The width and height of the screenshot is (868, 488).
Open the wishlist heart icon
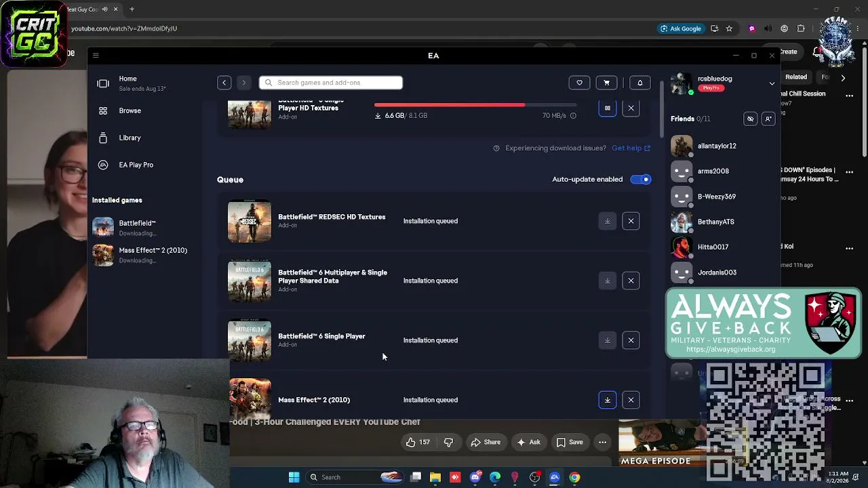coord(579,83)
